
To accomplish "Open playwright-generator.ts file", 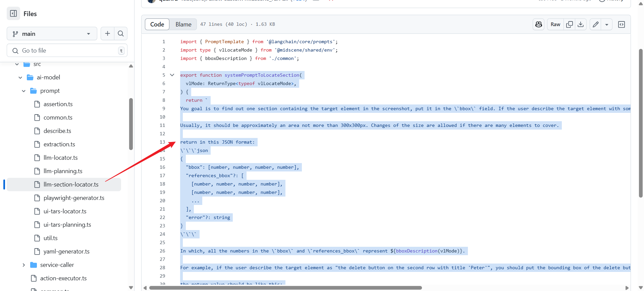I will point(74,198).
